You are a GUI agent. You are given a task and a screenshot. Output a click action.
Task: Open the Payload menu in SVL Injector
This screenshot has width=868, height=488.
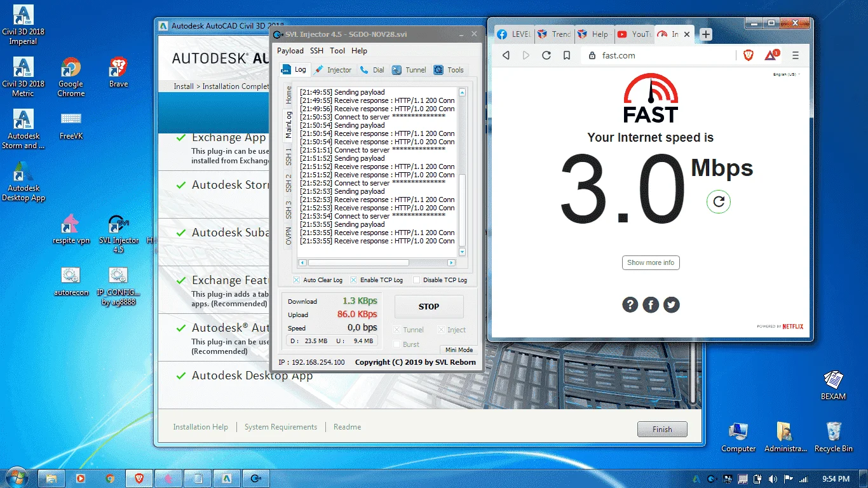(x=290, y=51)
